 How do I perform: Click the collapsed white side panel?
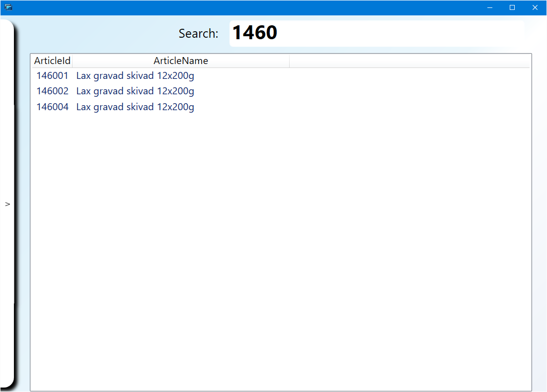click(6, 124)
